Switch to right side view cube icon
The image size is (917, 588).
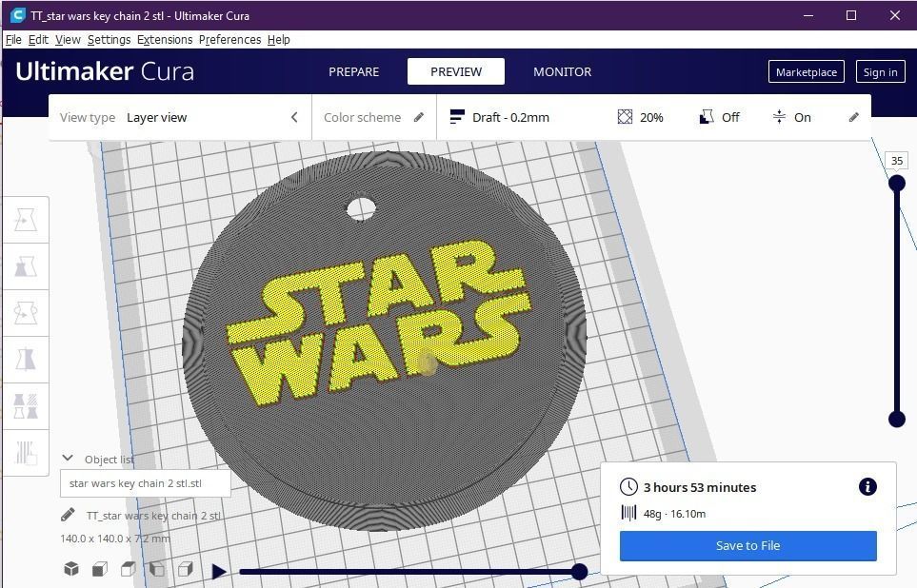tap(186, 569)
